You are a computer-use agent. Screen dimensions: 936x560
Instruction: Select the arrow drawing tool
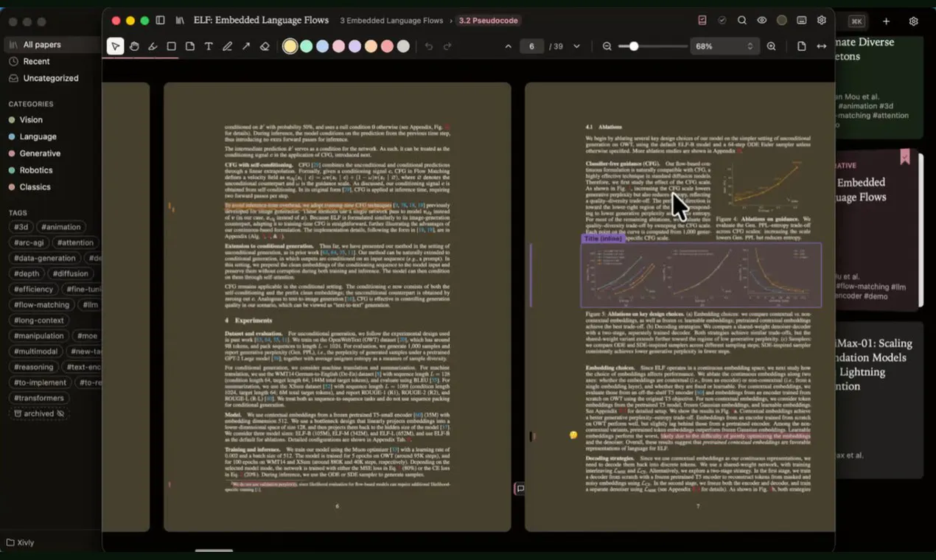pyautogui.click(x=246, y=46)
